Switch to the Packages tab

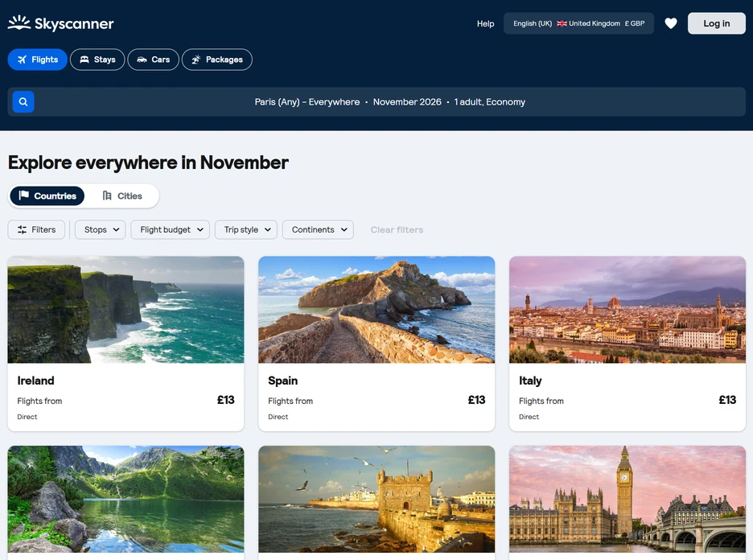point(217,60)
